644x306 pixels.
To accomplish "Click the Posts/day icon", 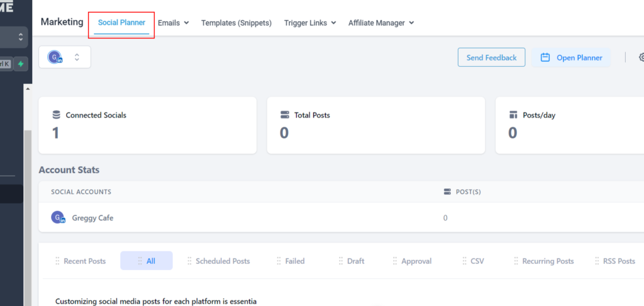I will [x=513, y=115].
